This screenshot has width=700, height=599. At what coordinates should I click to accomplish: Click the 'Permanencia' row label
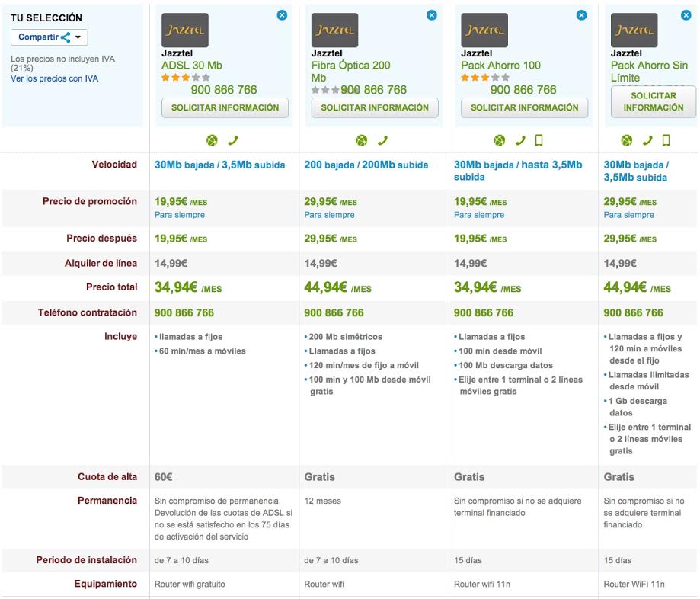click(107, 501)
